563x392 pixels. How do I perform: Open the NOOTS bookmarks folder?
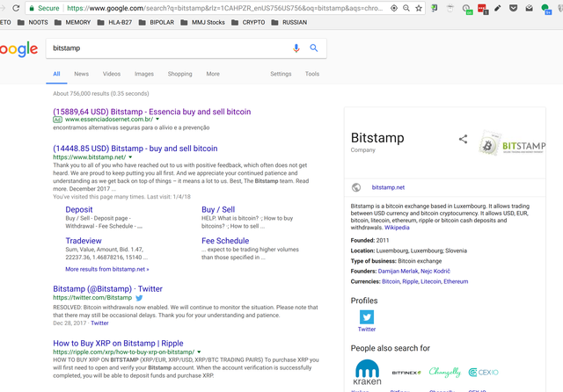click(x=33, y=22)
